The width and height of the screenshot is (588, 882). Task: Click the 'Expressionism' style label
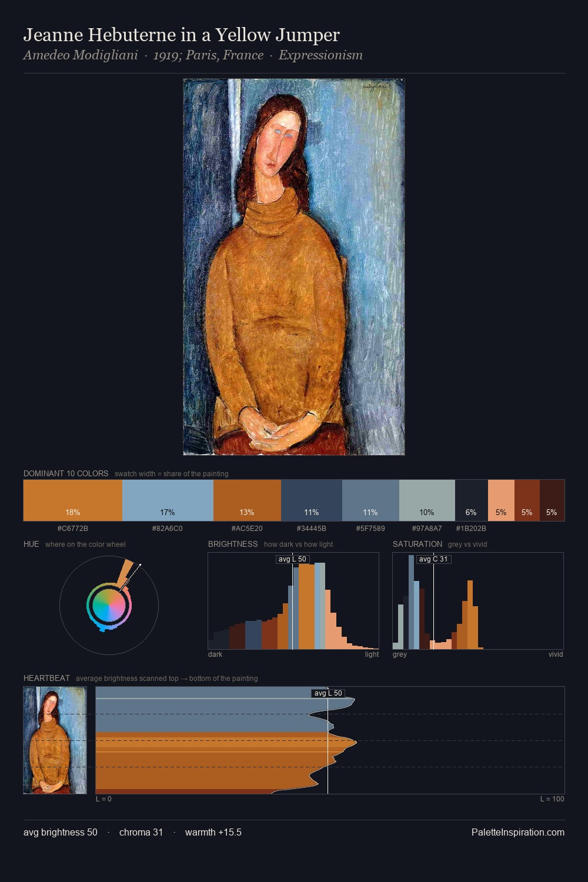click(x=320, y=55)
